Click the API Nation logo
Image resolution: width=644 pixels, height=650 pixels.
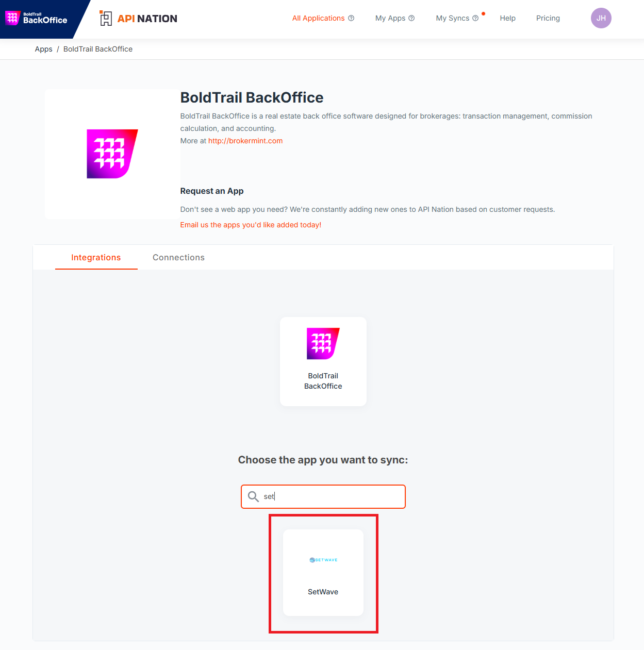click(x=138, y=19)
